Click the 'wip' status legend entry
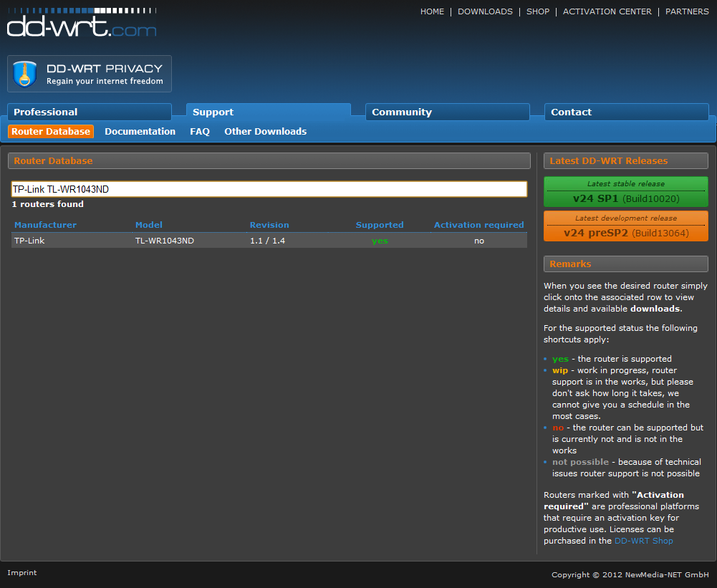 560,370
